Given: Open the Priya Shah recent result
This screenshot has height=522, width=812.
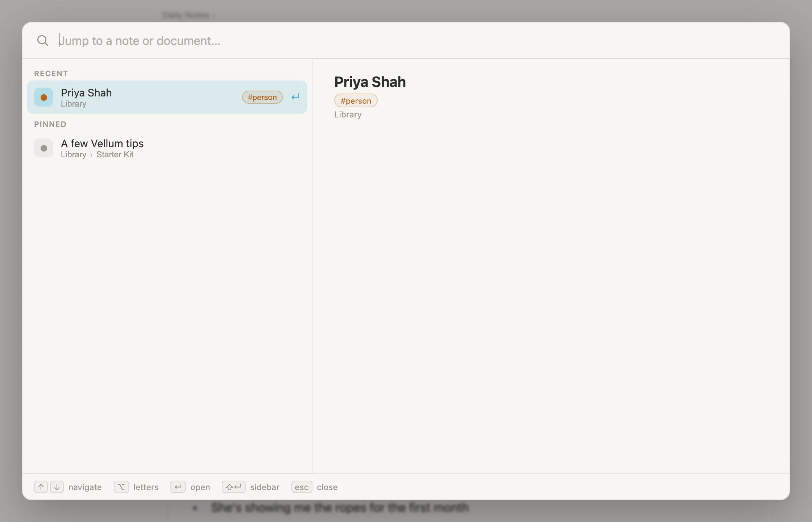Looking at the screenshot, I should tap(167, 97).
